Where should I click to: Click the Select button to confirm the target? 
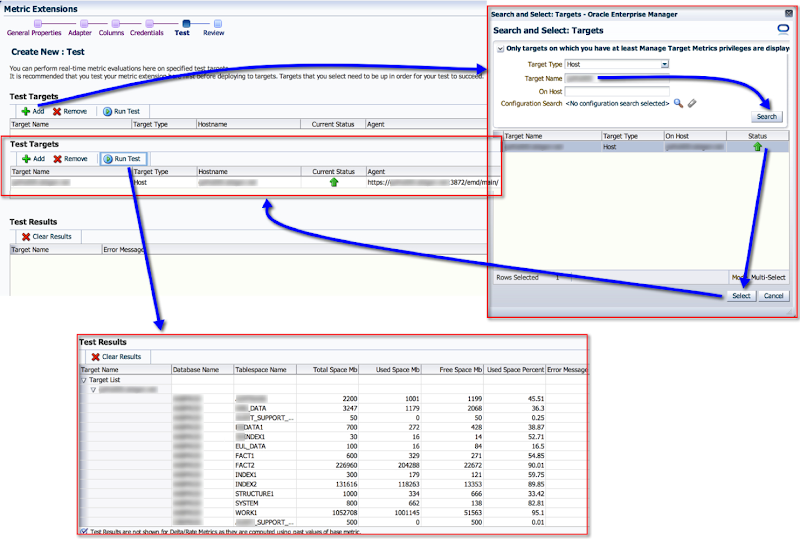click(x=740, y=296)
